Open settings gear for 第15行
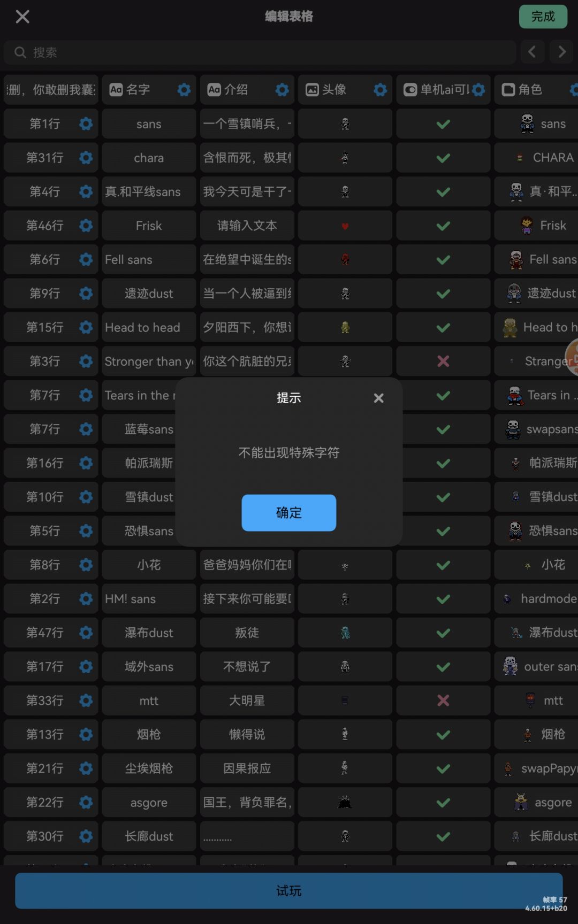Viewport: 578px width, 924px height. [x=86, y=327]
